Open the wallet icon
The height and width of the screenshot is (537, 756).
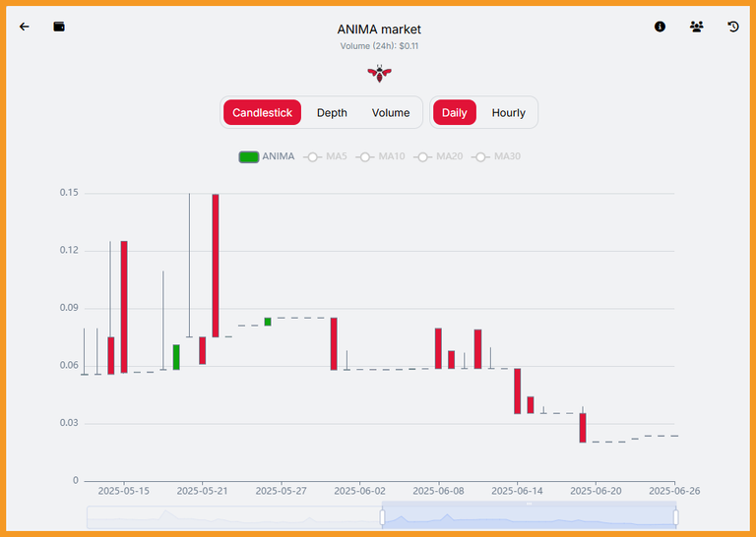click(59, 27)
